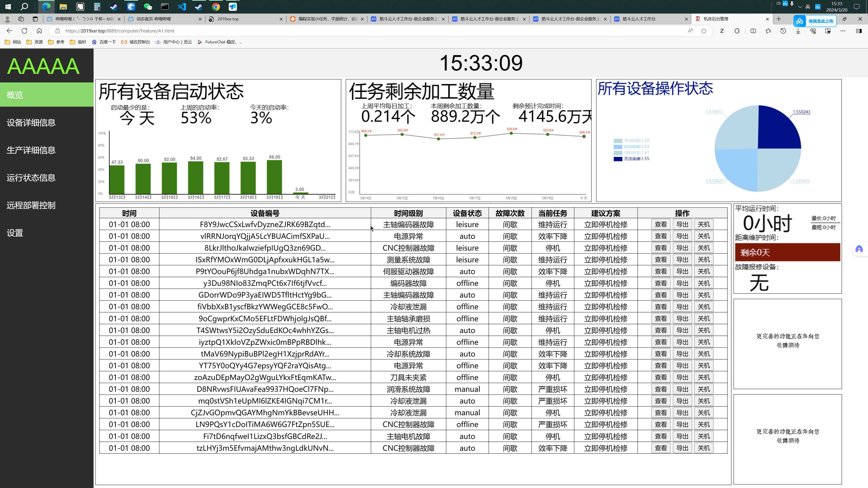This screenshot has width=868, height=488.
Task: Open File Explorer from taskbar
Action: (63, 6)
